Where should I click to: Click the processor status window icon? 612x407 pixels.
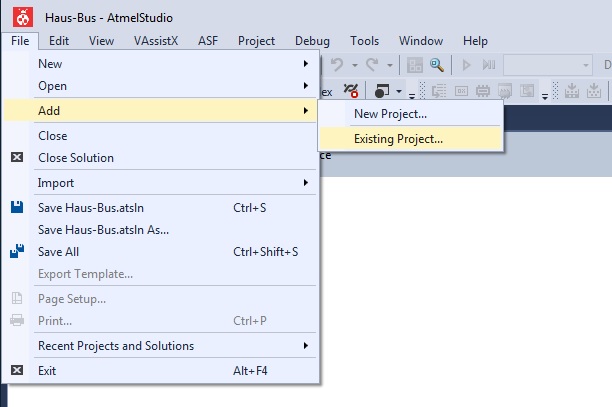[505, 91]
